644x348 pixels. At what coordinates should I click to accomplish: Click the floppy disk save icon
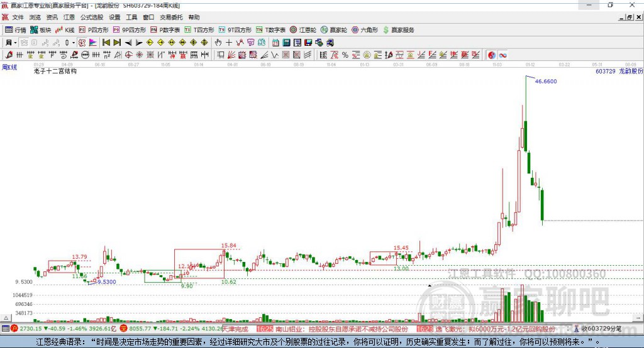(308, 43)
